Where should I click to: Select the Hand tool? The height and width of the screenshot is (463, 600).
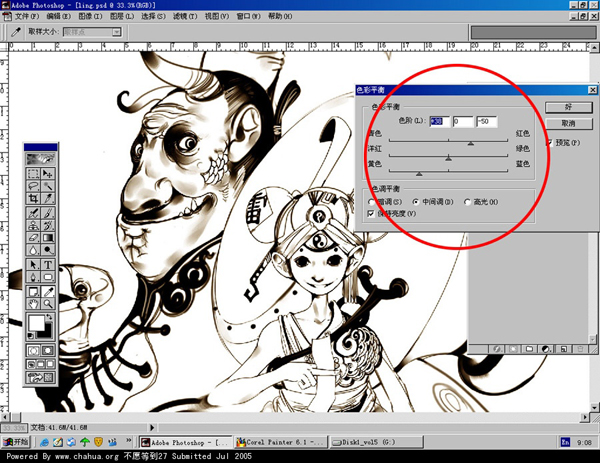(34, 304)
